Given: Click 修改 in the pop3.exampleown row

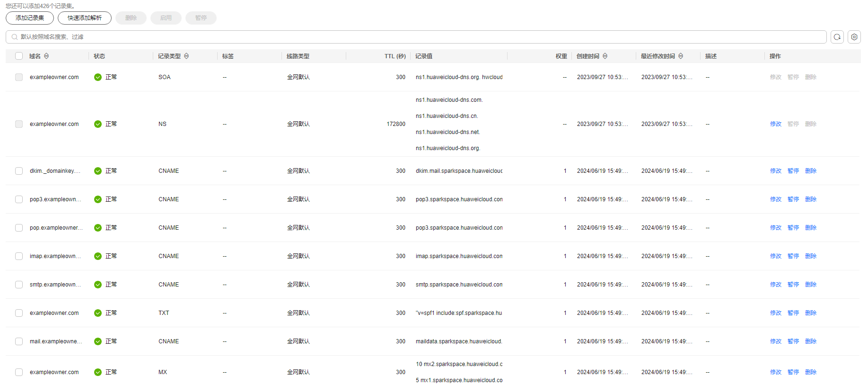Looking at the screenshot, I should 776,199.
